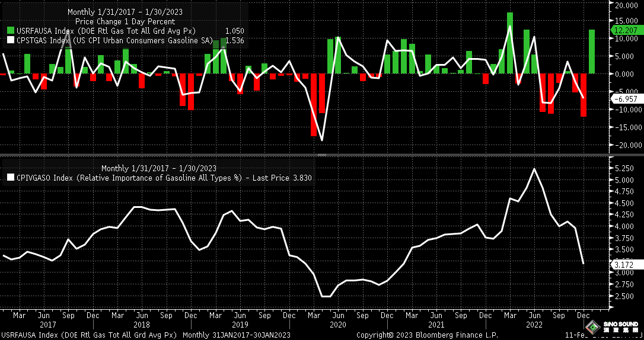The width and height of the screenshot is (644, 340).
Task: Click the 3.172 last-value flag in lower panel
Action: pos(626,265)
